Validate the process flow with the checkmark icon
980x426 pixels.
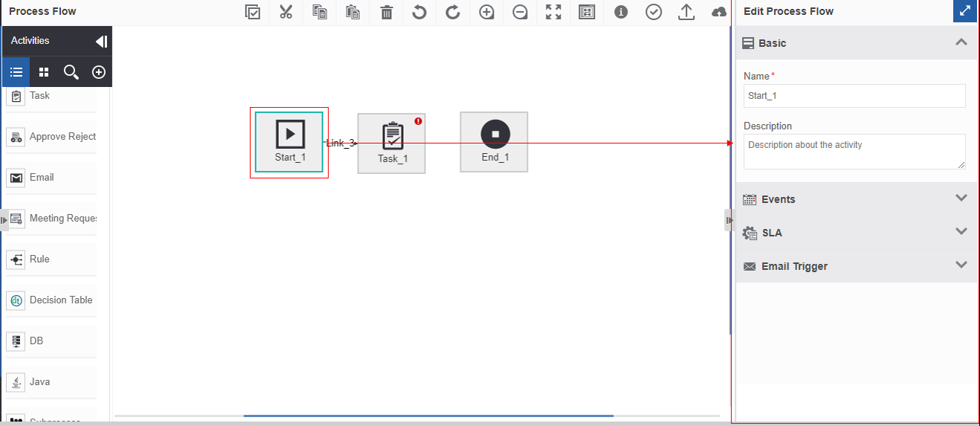[x=654, y=12]
